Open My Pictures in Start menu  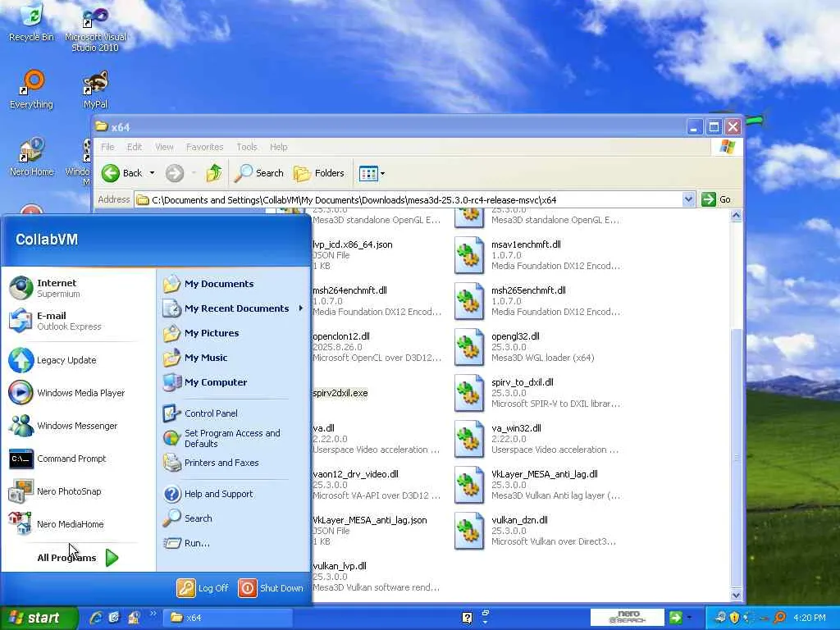pos(234,333)
